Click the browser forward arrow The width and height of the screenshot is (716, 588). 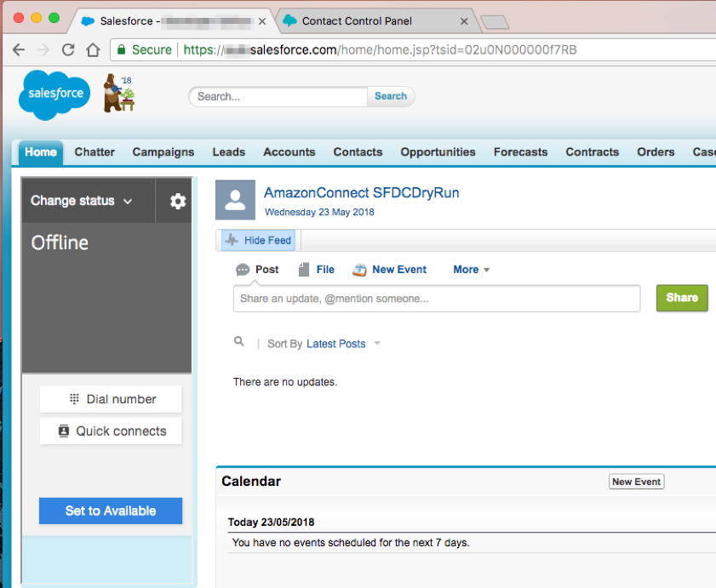coord(43,49)
